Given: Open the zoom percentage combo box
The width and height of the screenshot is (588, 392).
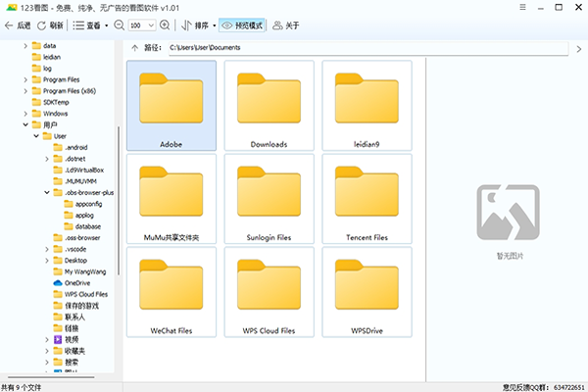Looking at the screenshot, I should [x=142, y=25].
